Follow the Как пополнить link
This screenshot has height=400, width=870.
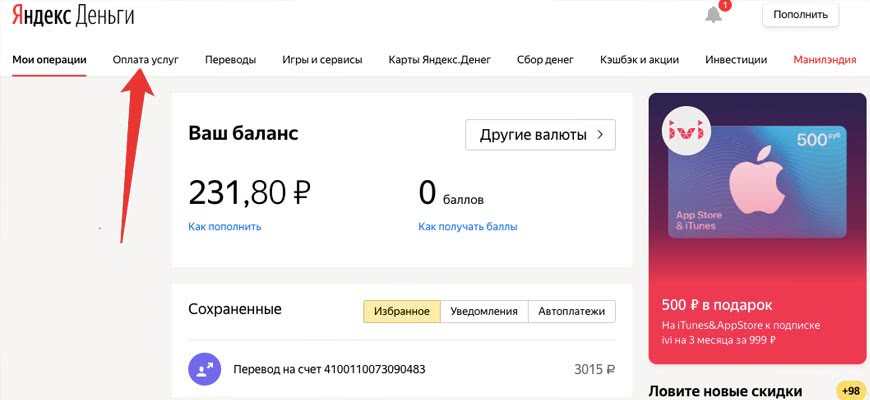click(224, 227)
